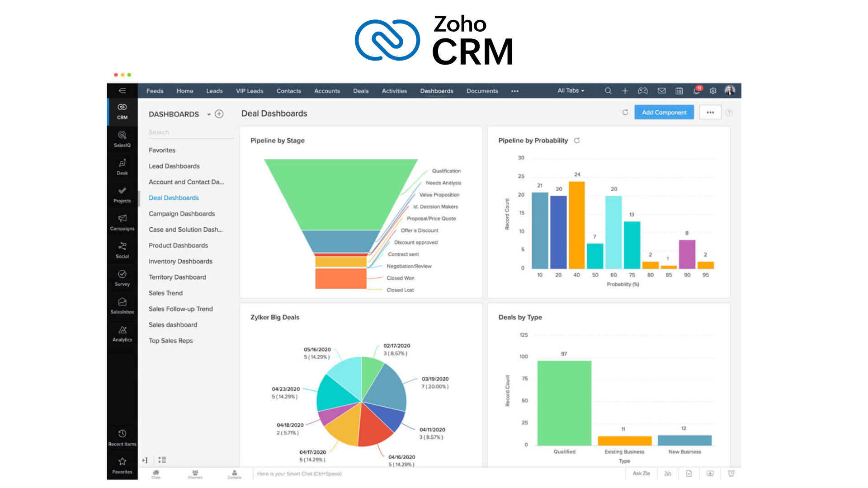Click the collapse panel icon at bottom left
868x488 pixels.
point(145,460)
